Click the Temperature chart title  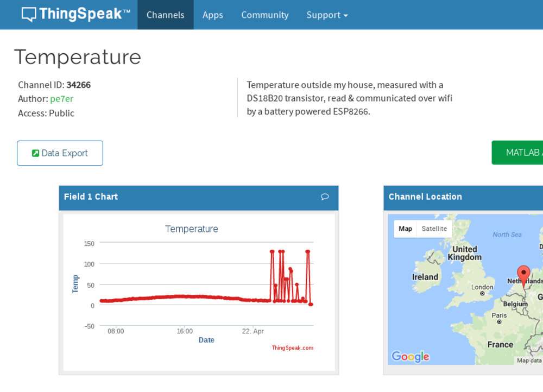tap(192, 229)
